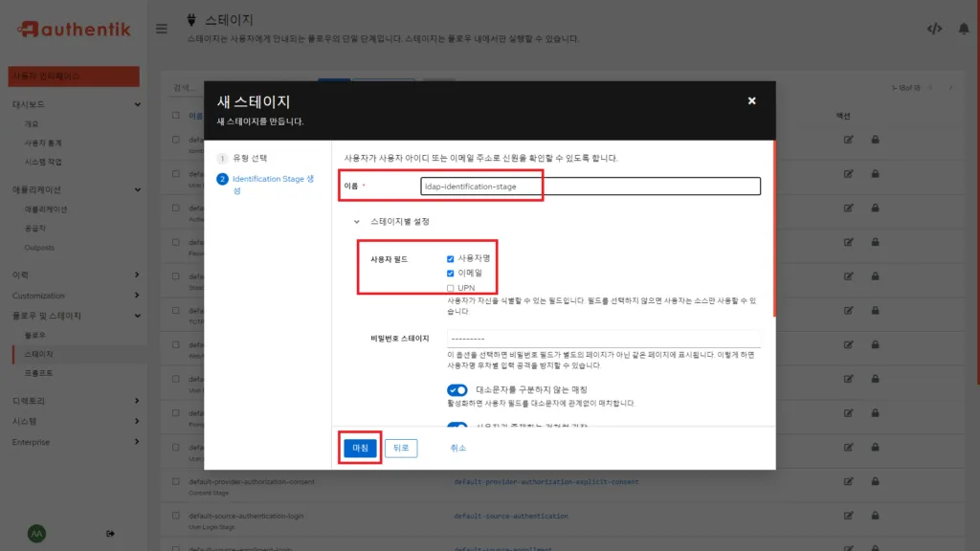This screenshot has width=980, height=551.
Task: Click the 마침 button to finish
Action: point(359,447)
